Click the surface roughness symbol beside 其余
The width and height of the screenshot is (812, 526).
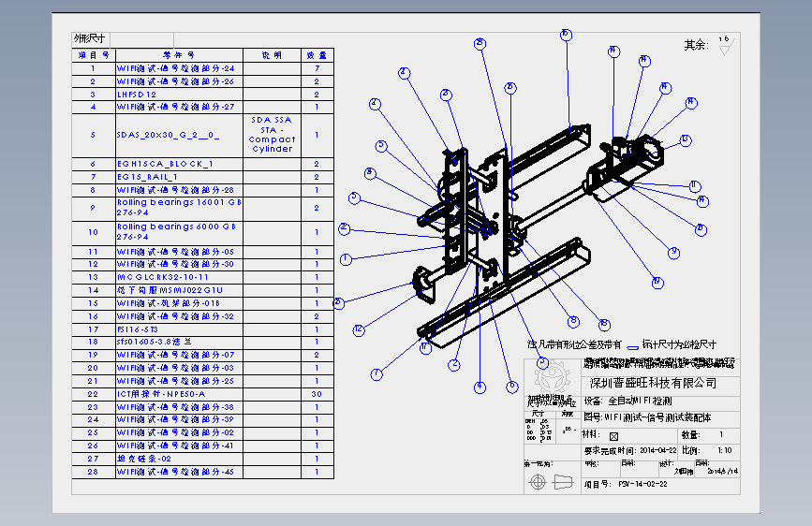[x=726, y=46]
